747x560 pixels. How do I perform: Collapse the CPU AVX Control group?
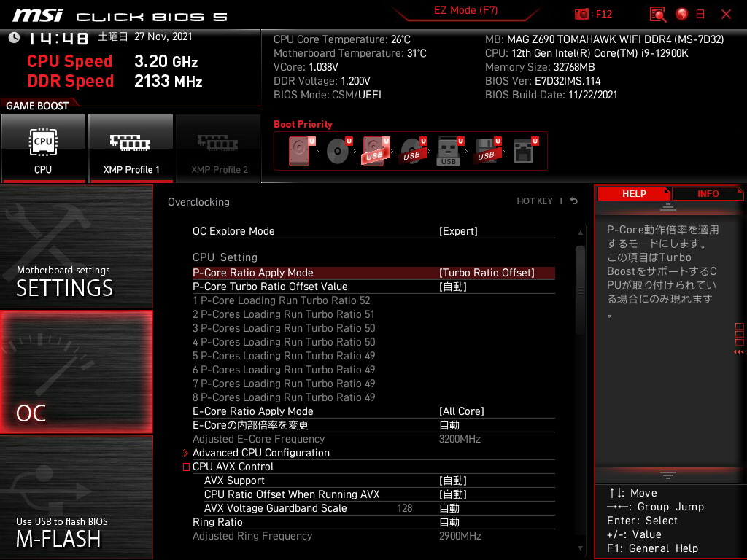pos(186,467)
